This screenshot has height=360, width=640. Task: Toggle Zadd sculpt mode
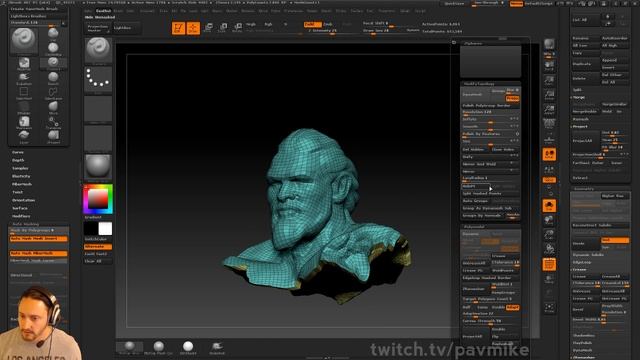pos(313,24)
